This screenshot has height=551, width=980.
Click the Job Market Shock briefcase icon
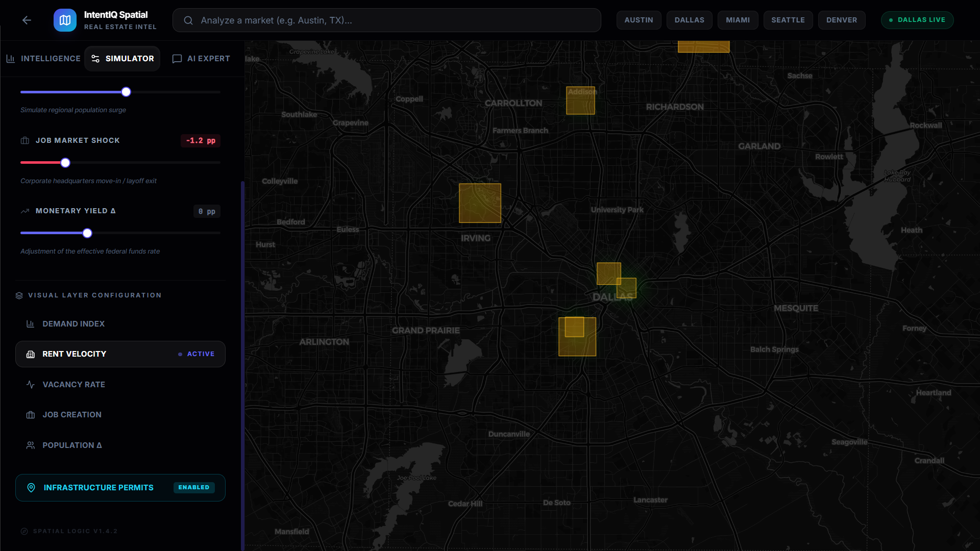tap(25, 141)
